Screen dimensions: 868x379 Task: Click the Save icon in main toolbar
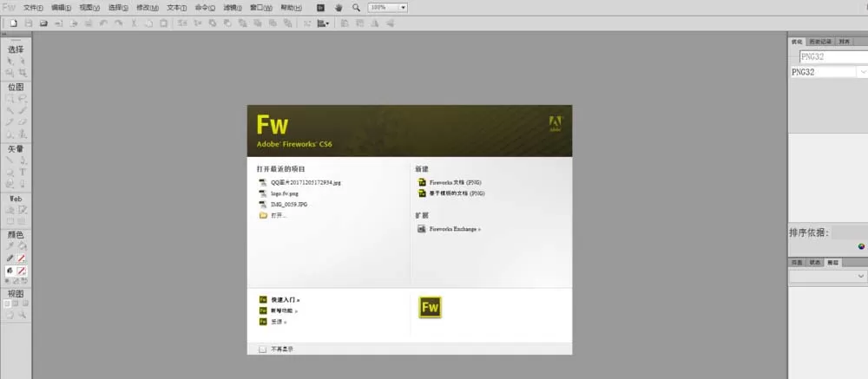coord(29,23)
